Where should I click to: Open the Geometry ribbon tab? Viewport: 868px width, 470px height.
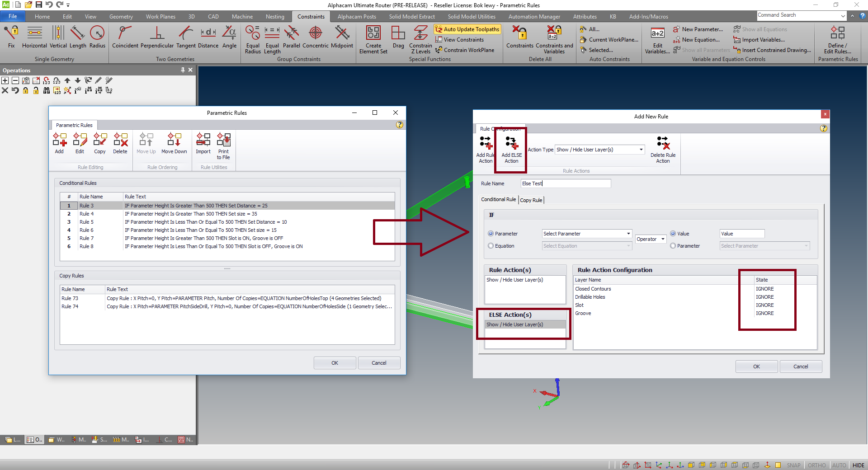click(x=121, y=17)
